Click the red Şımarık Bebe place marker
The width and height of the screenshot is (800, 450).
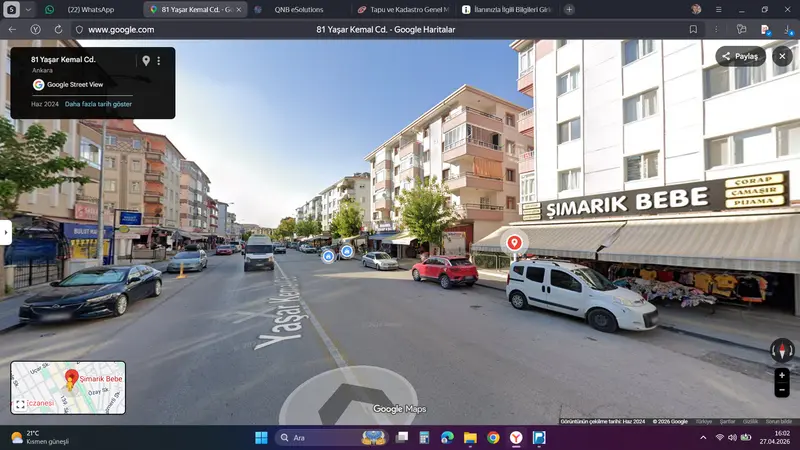514,243
